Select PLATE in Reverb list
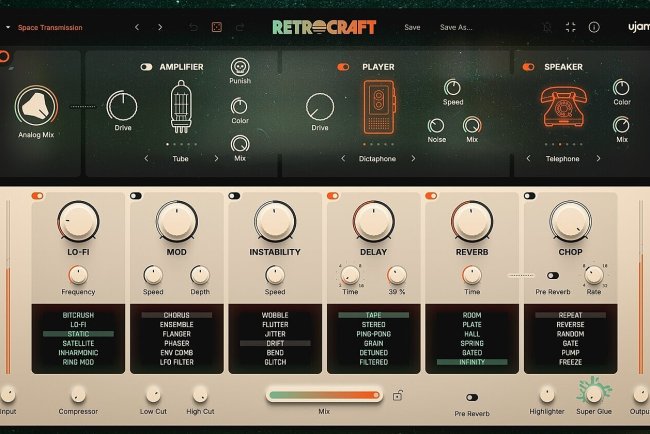The image size is (650, 434). pyautogui.click(x=472, y=325)
